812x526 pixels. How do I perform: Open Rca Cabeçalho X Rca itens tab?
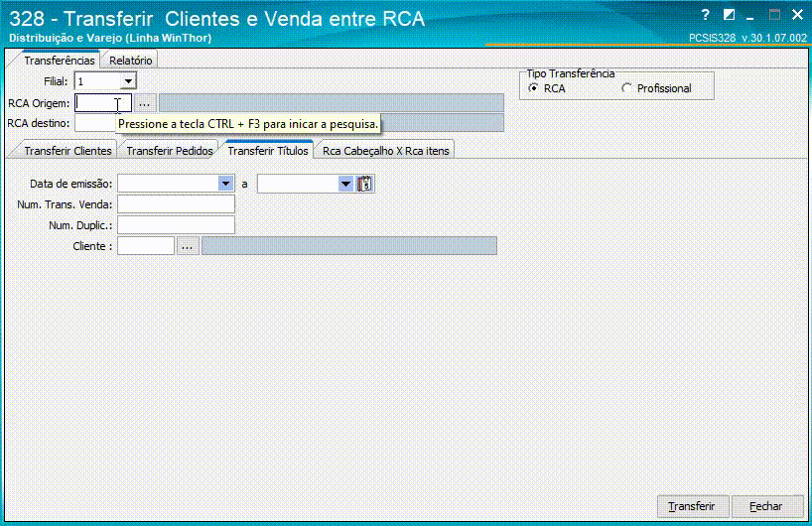click(386, 151)
